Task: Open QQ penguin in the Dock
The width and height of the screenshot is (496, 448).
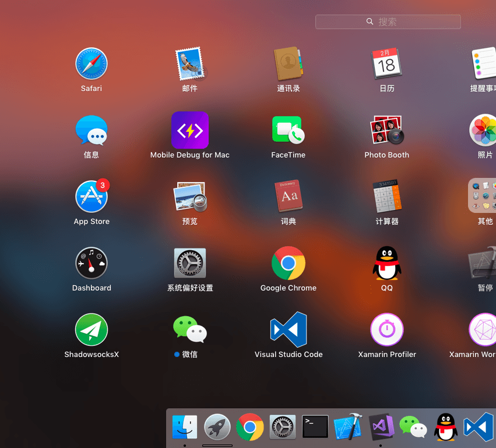Action: 446,427
